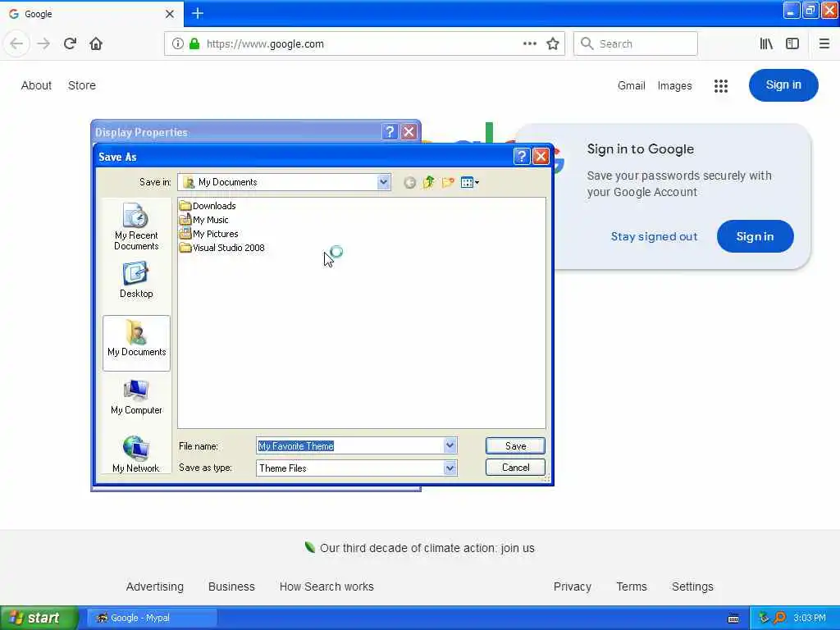
Task: Click the Save button
Action: tap(515, 445)
